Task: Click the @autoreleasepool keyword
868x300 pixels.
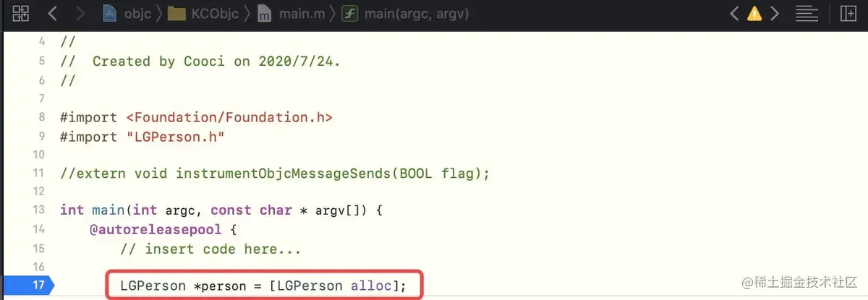Action: 158,229
